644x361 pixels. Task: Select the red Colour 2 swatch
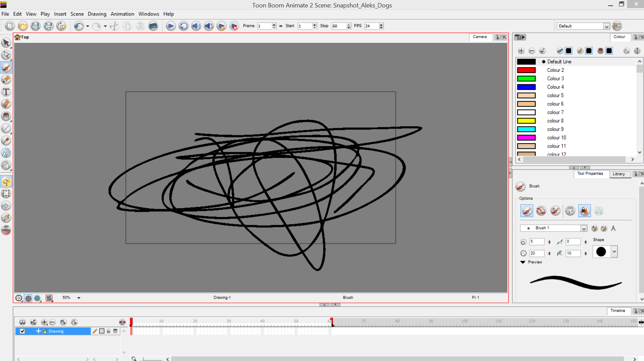526,70
